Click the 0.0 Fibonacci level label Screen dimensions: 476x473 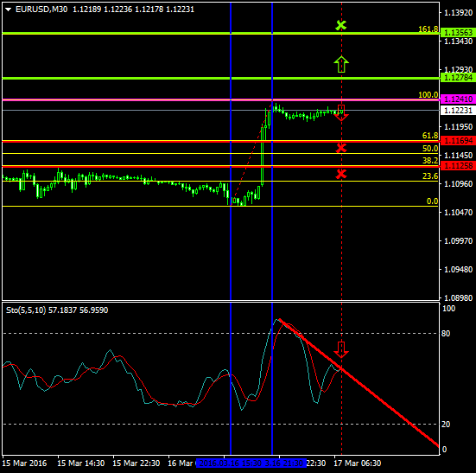pyautogui.click(x=432, y=201)
